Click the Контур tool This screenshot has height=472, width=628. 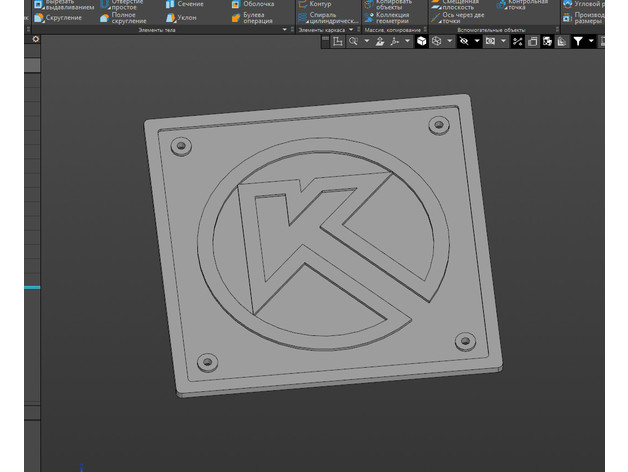316,4
